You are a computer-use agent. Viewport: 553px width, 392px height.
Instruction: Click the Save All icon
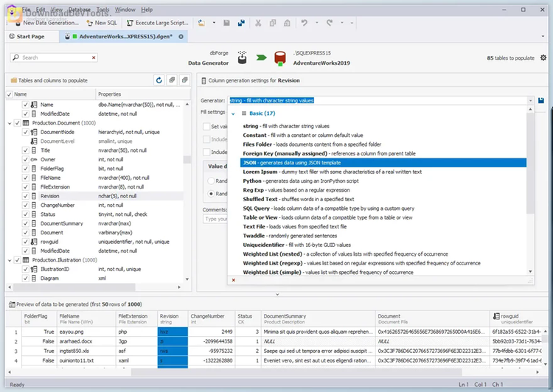coord(241,23)
